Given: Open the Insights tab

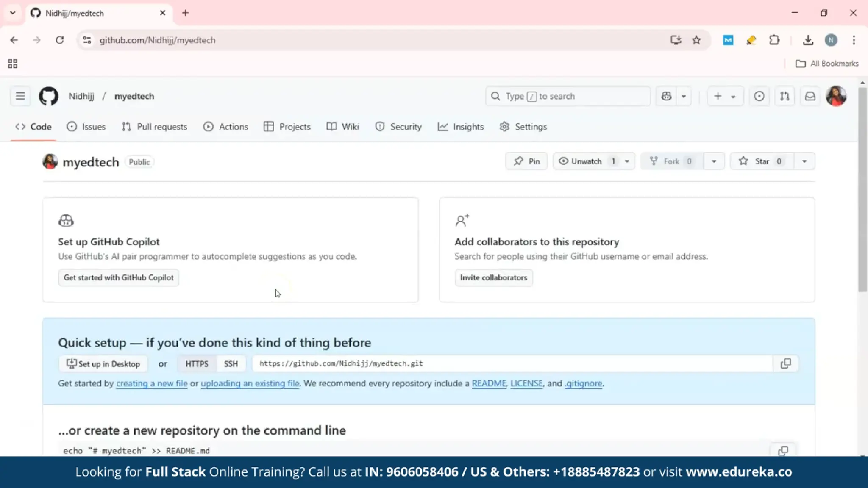Looking at the screenshot, I should tap(460, 127).
